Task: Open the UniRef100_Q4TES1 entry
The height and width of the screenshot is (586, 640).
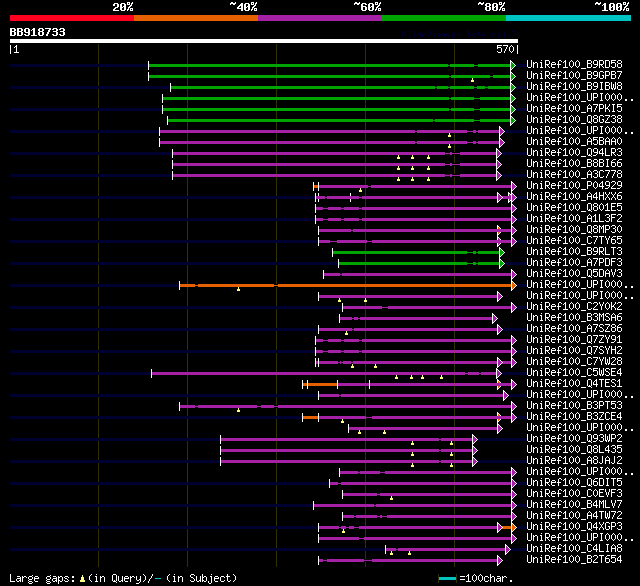Action: click(x=574, y=384)
